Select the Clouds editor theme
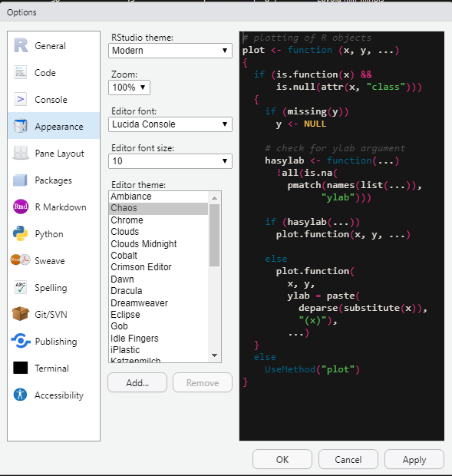Image resolution: width=452 pixels, height=476 pixels. click(x=158, y=232)
